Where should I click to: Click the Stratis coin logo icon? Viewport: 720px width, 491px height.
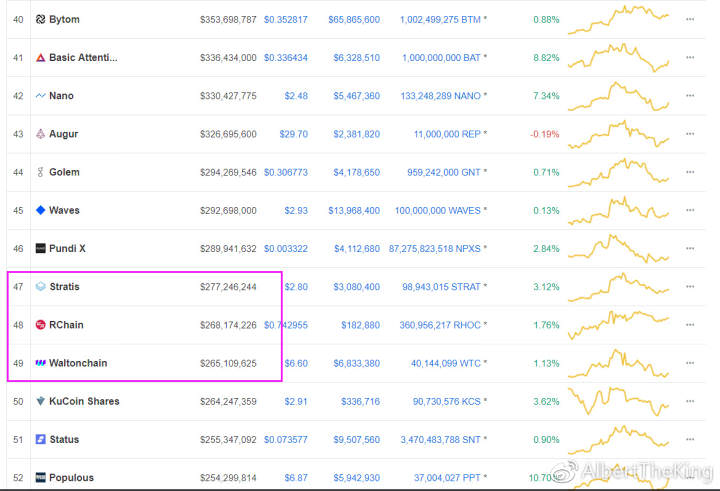click(40, 287)
